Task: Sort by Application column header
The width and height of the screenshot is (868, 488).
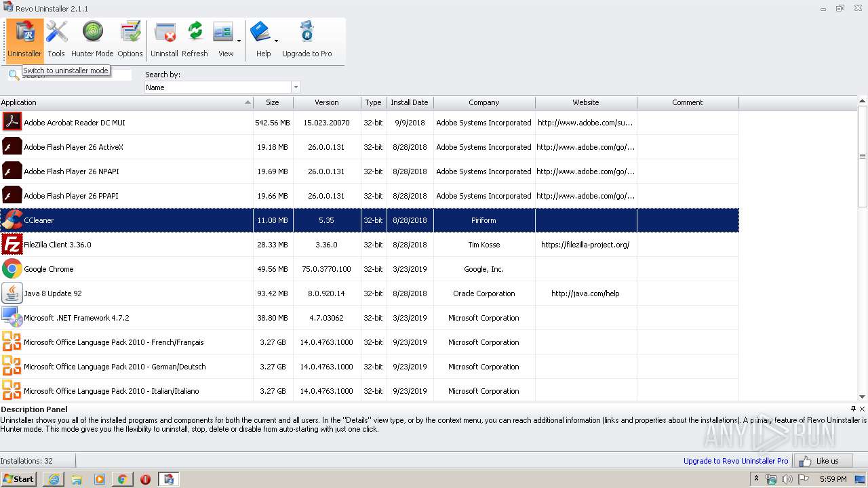Action: coord(126,102)
